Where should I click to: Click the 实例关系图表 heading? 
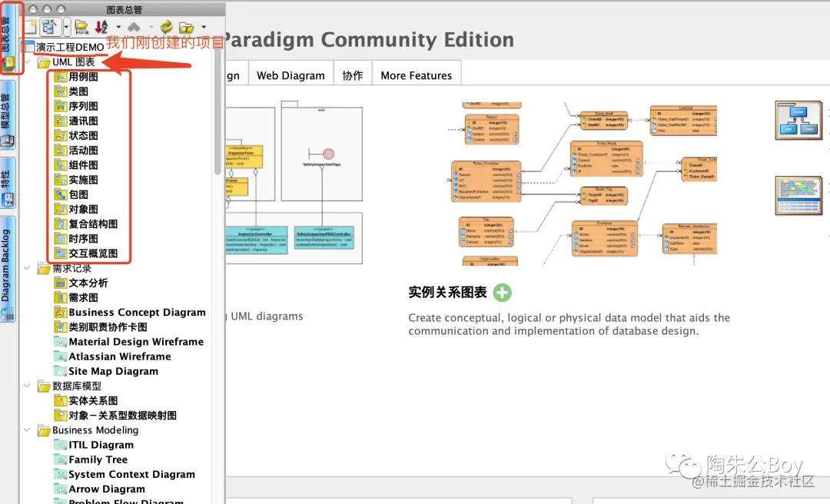(x=447, y=292)
